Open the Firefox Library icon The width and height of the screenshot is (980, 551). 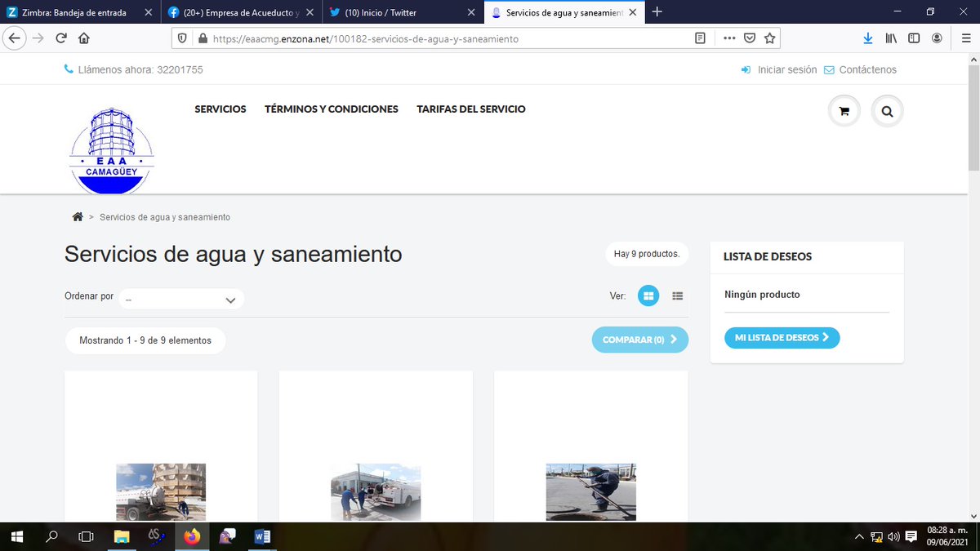coord(890,38)
